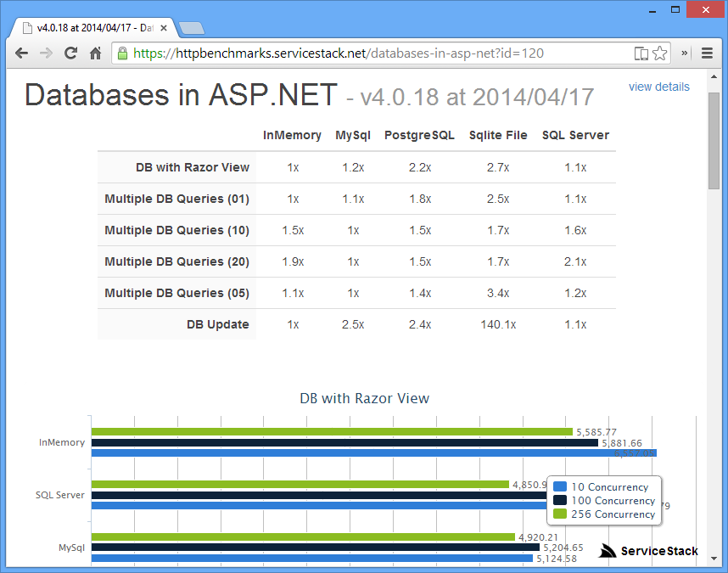
Task: Click the scrollbar down arrow
Action: pos(714,559)
